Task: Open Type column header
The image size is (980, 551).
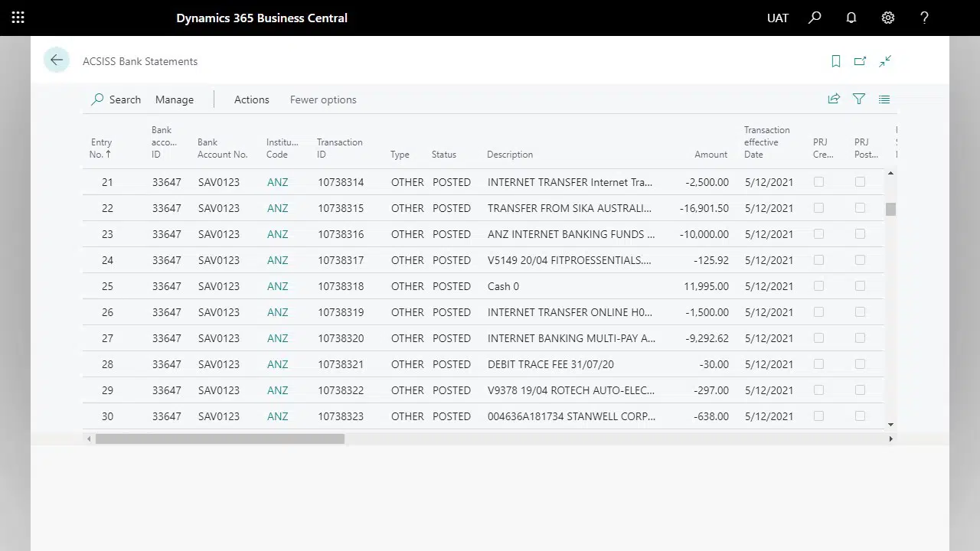Action: pyautogui.click(x=400, y=155)
